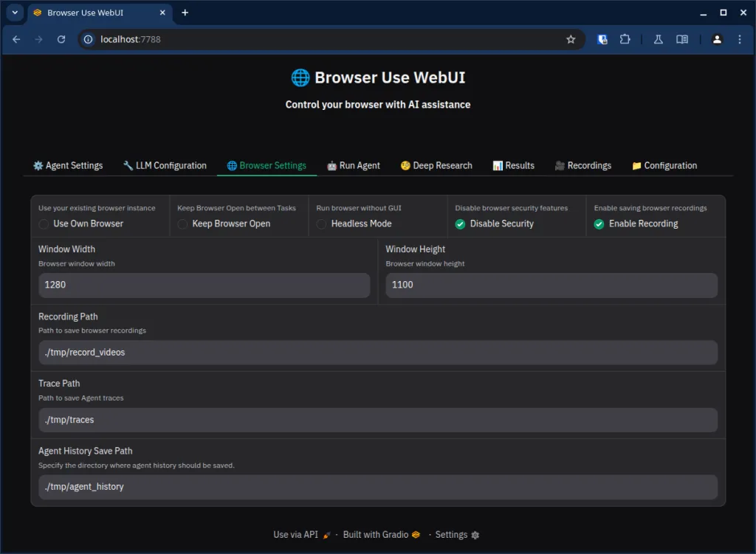Open Chrome Labs flask icon

click(658, 40)
